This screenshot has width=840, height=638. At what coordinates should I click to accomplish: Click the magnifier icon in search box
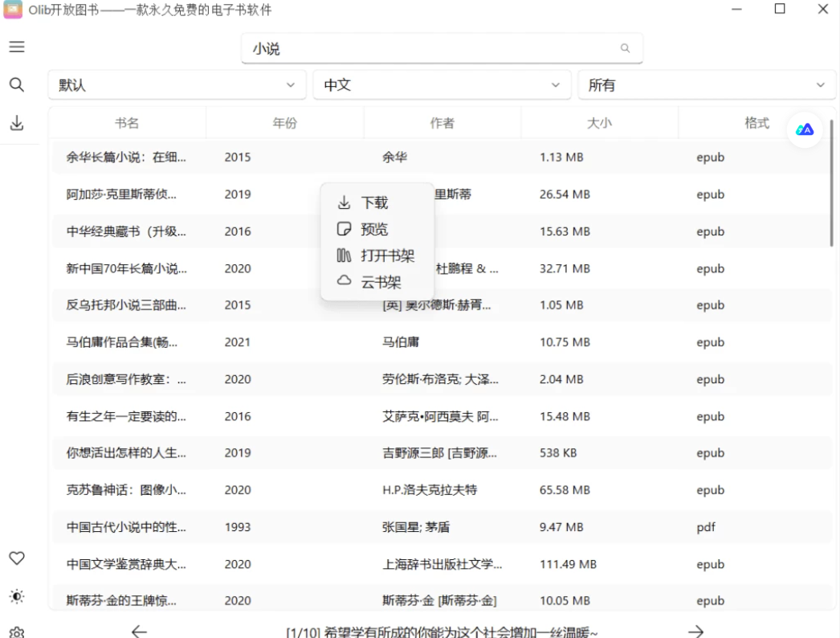coord(625,48)
